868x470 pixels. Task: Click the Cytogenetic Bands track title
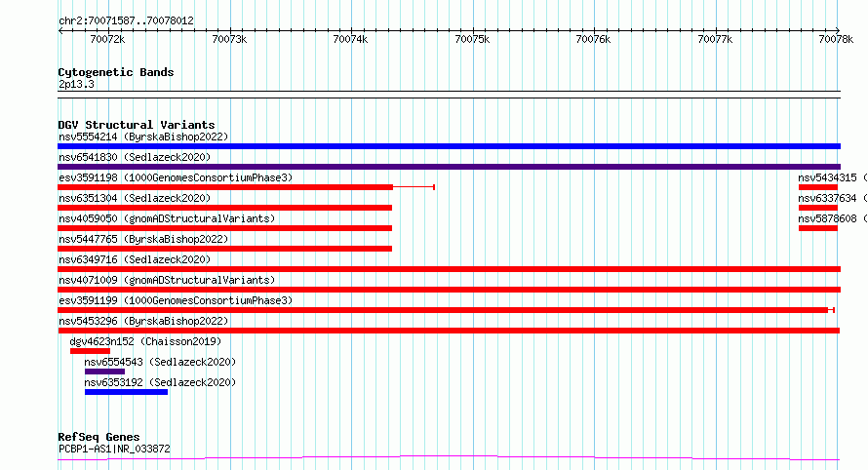(x=116, y=72)
